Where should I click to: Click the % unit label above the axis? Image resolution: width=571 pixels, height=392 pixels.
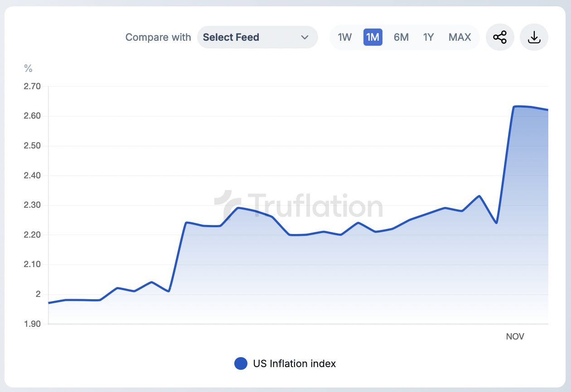coord(28,68)
